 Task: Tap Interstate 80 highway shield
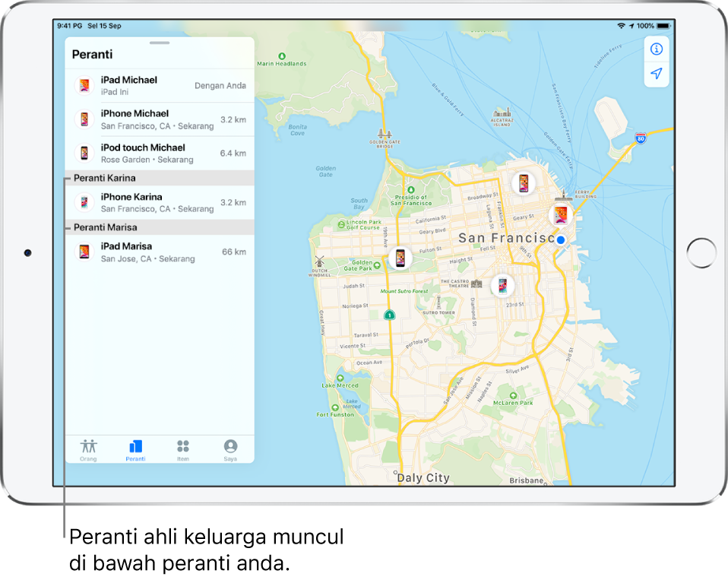pyautogui.click(x=641, y=138)
